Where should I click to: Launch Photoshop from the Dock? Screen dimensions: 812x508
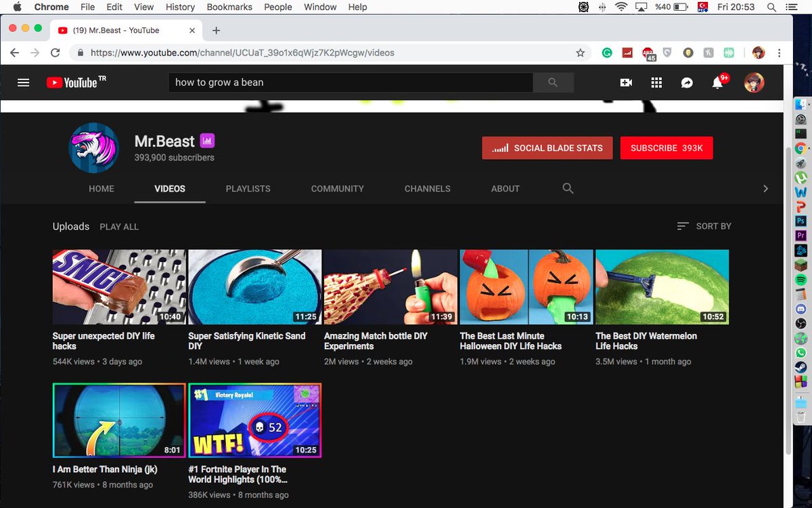800,221
